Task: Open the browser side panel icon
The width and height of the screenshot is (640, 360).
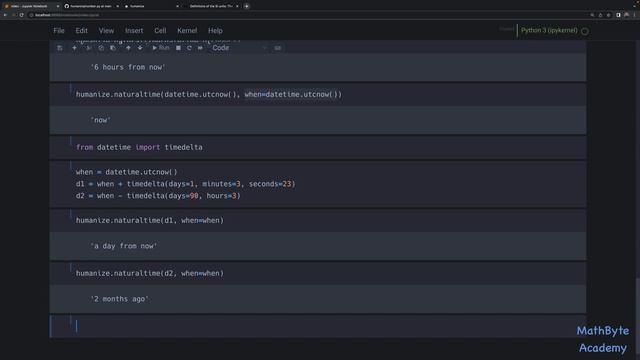Action: (x=618, y=15)
